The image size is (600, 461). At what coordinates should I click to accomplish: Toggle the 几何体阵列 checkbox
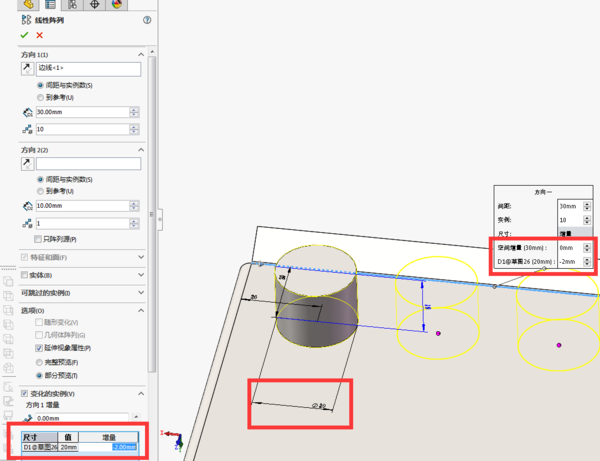tap(39, 335)
